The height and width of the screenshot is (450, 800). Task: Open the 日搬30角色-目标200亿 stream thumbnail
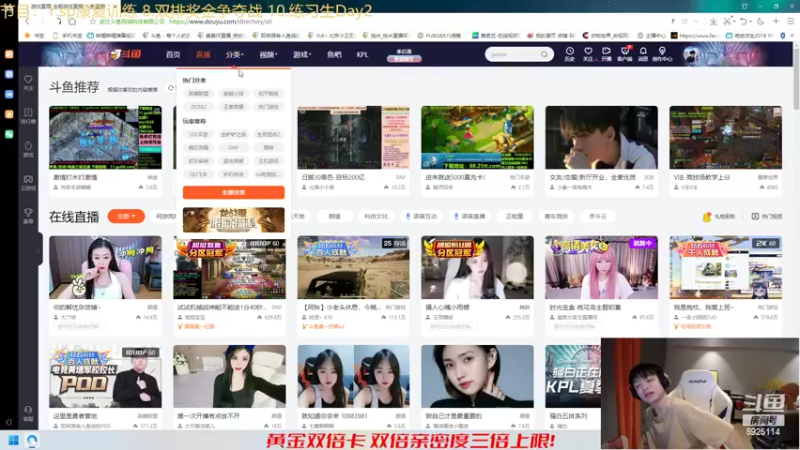[x=354, y=137]
